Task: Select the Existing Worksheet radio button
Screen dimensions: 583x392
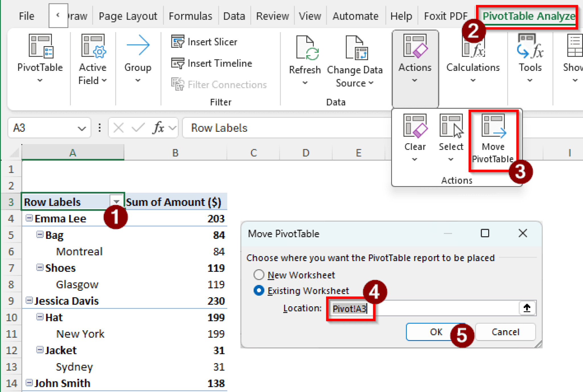Action: pos(258,290)
